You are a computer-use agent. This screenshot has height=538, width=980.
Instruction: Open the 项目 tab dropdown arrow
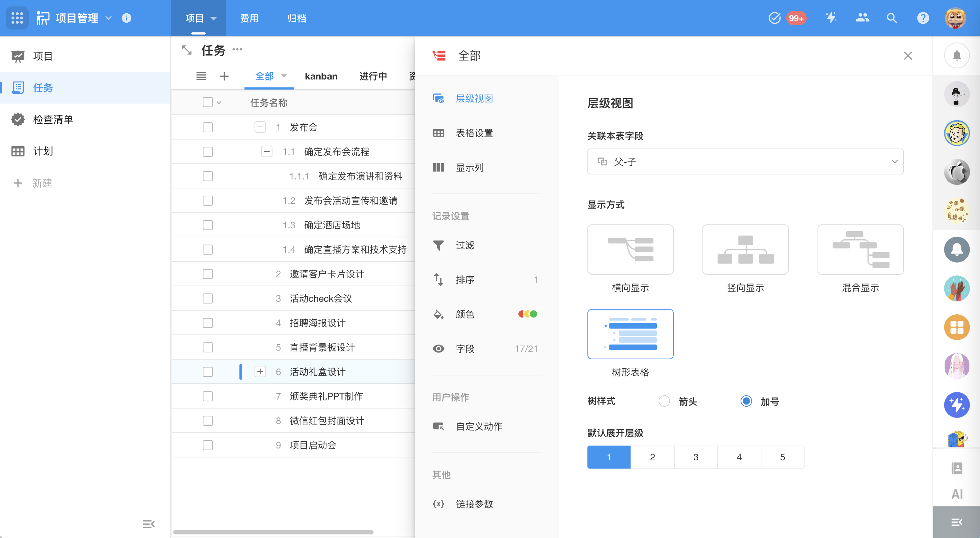(x=214, y=18)
